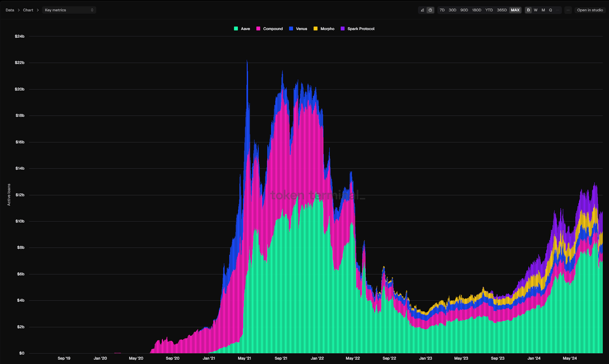
Task: Click the MAX range selector
Action: tap(515, 10)
